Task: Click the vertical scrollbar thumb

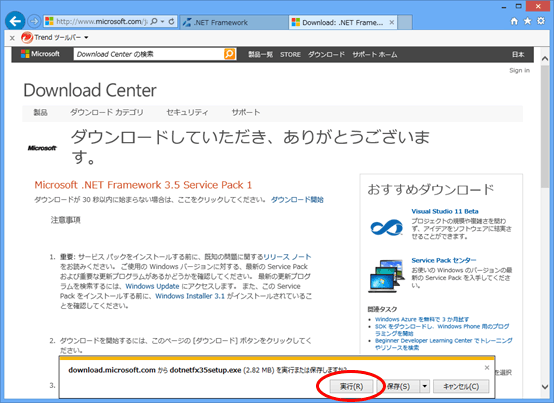Action: (545, 126)
